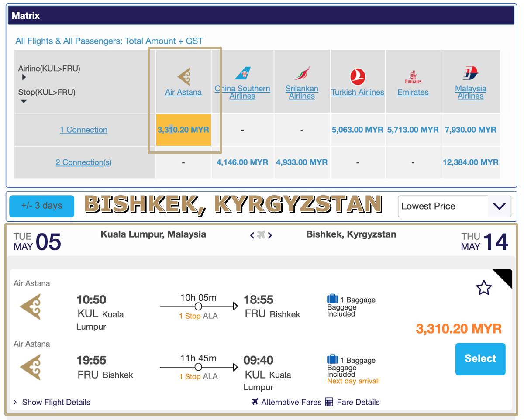
Task: Click the Malaysia Airlines logo
Action: click(x=470, y=73)
